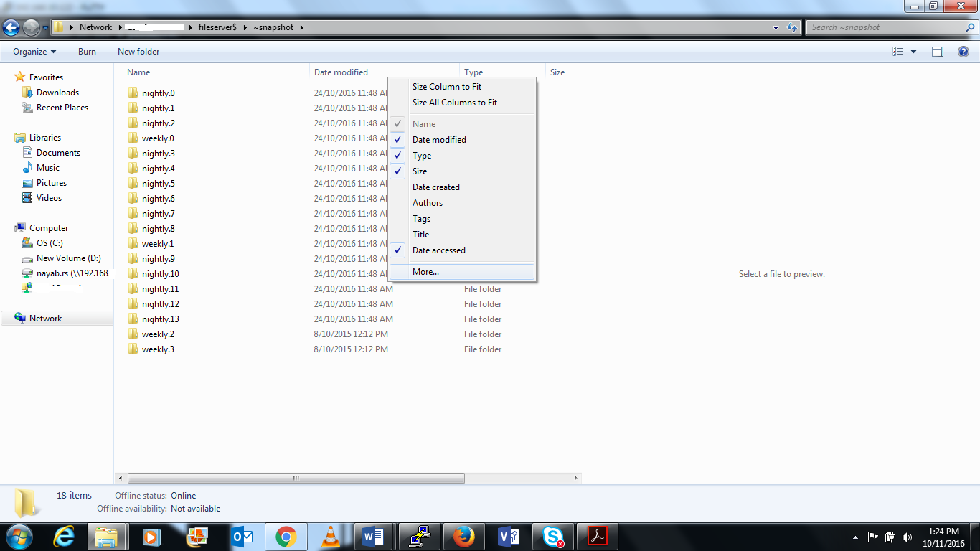This screenshot has width=980, height=551.
Task: Select the New Volume (D:) drive icon
Action: click(27, 258)
